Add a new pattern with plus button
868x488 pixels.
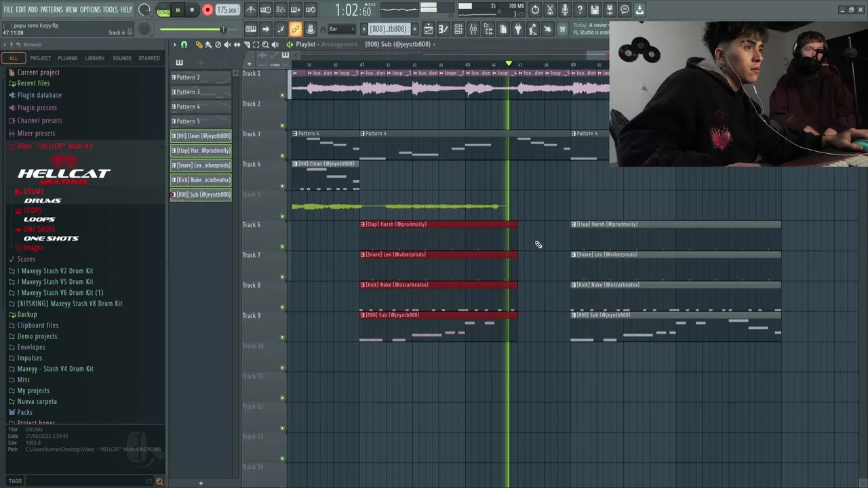click(x=414, y=29)
